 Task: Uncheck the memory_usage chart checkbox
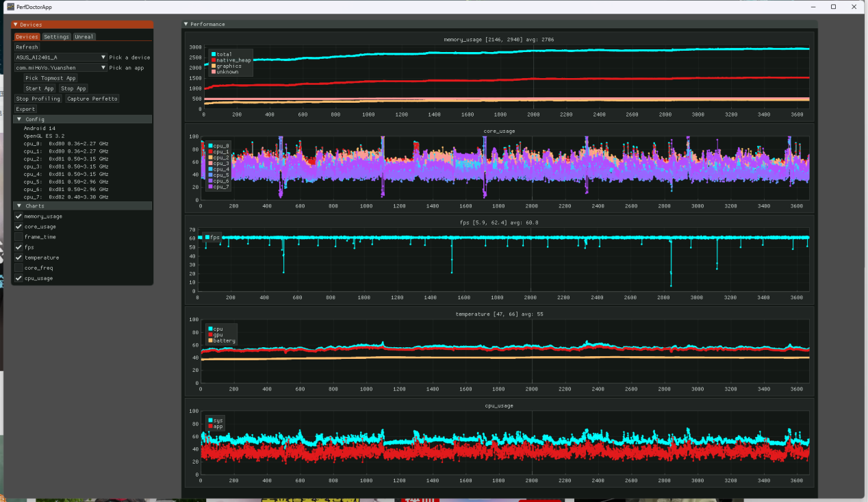click(x=18, y=216)
